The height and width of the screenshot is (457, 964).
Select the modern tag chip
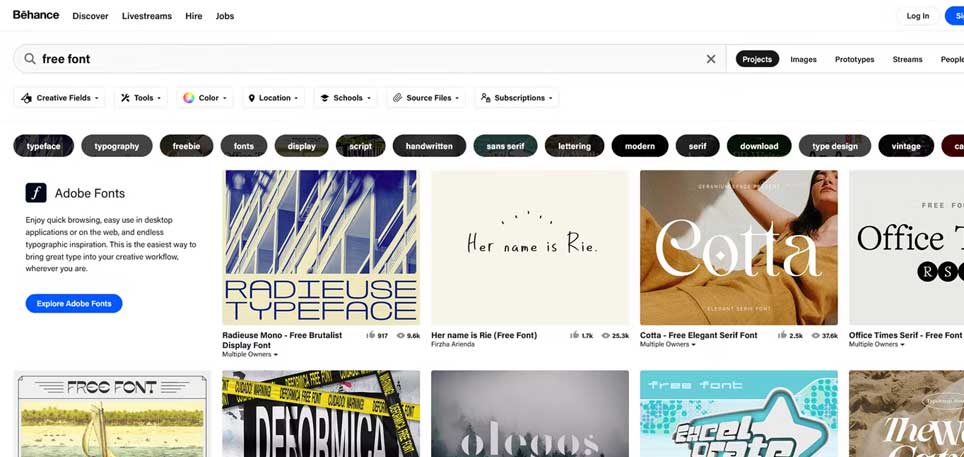click(x=640, y=146)
